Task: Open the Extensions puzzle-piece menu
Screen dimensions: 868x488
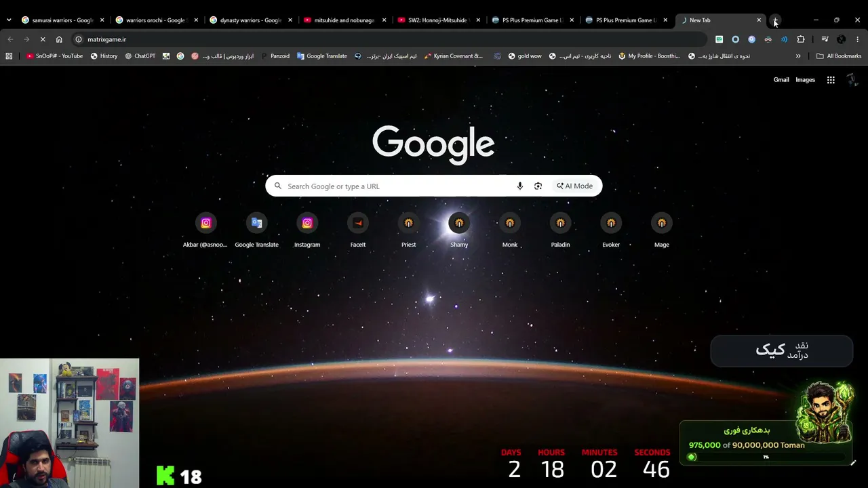Action: pos(801,39)
